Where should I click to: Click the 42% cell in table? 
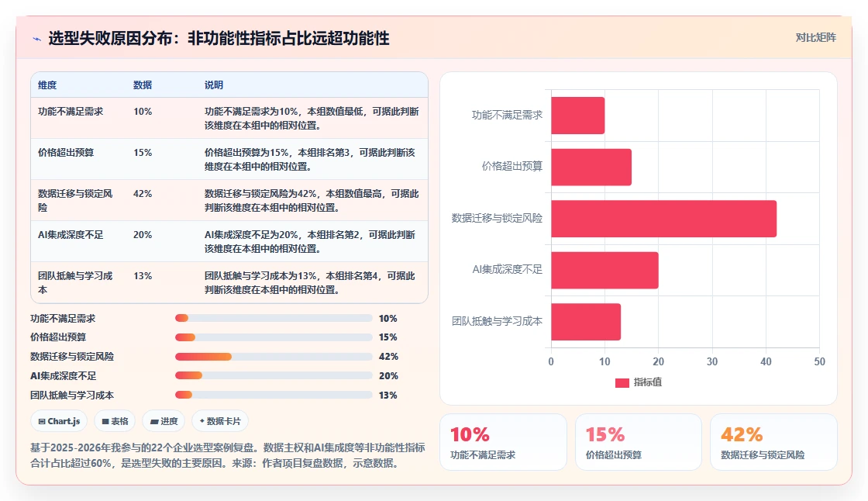(143, 193)
